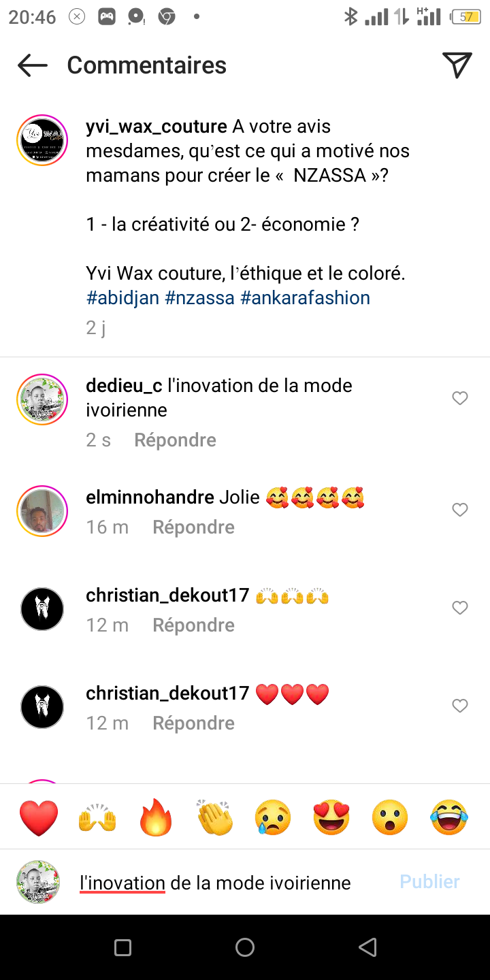Open the direct message paper plane icon
Viewport: 490px width, 980px height.
pyautogui.click(x=457, y=65)
